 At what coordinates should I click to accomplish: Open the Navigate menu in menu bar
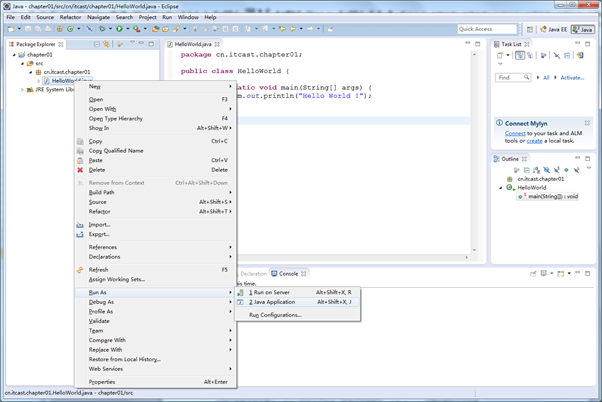[x=98, y=17]
